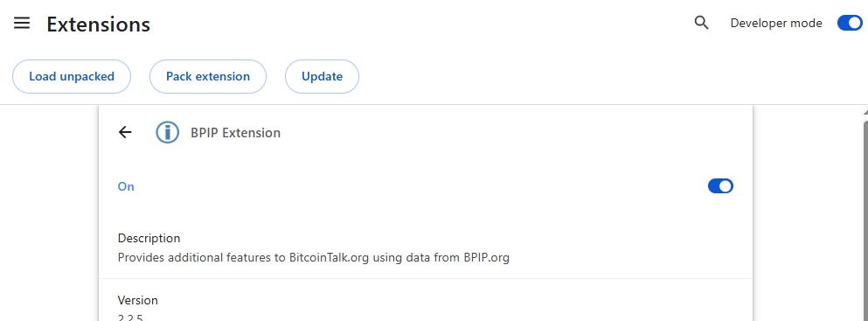Click the Load unpacked button
868x321 pixels.
[x=72, y=76]
